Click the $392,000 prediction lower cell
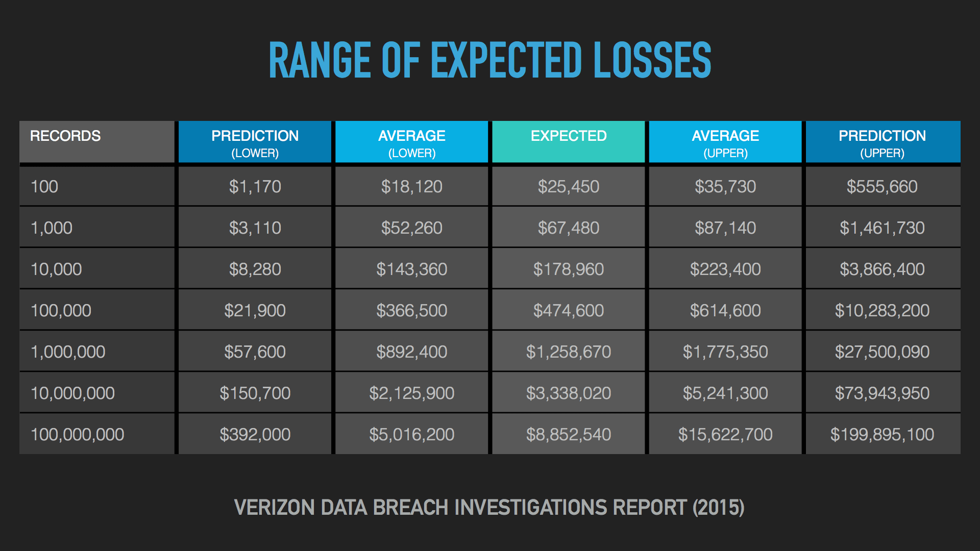 pos(255,434)
